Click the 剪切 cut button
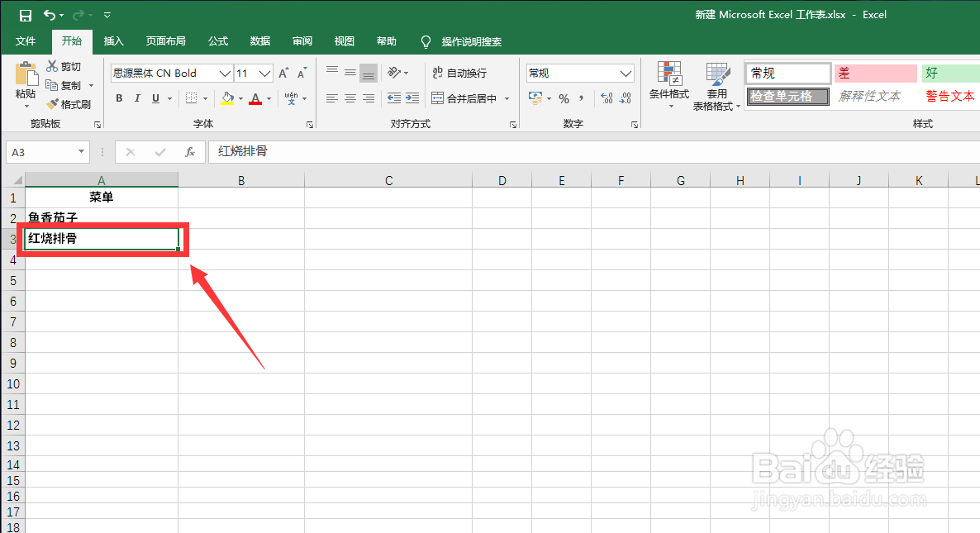 click(64, 66)
